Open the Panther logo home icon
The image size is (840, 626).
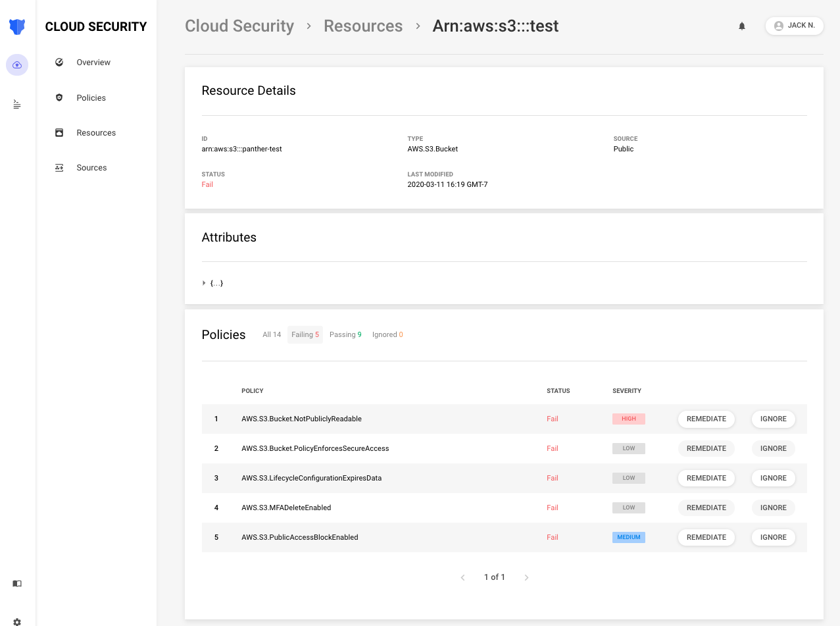click(x=17, y=27)
